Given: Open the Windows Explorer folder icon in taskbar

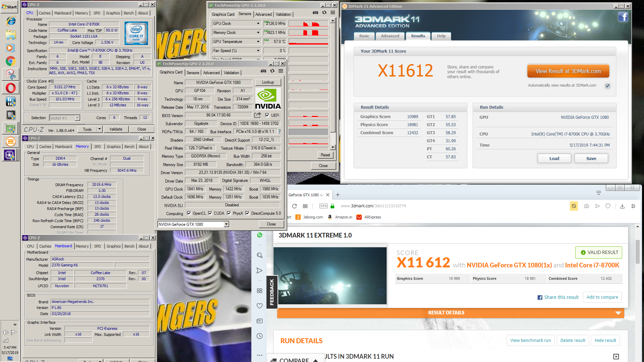Looking at the screenshot, I should coord(10,35).
